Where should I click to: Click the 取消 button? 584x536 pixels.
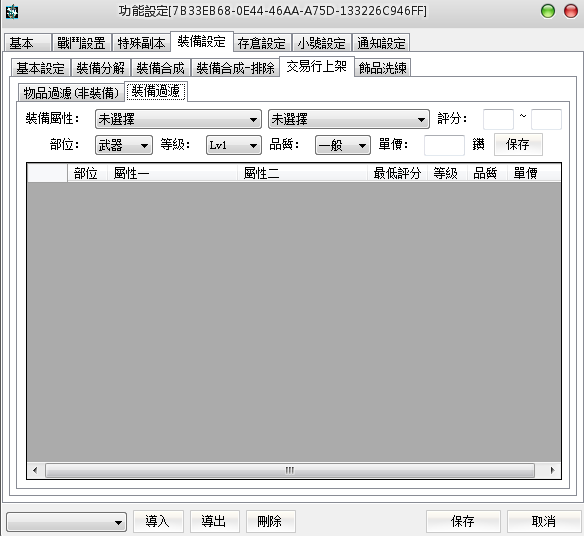(543, 521)
